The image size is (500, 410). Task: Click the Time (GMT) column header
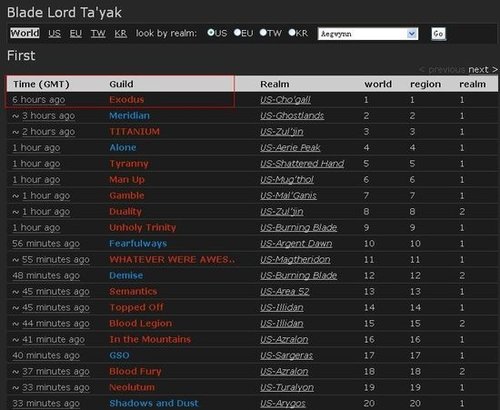pos(41,84)
